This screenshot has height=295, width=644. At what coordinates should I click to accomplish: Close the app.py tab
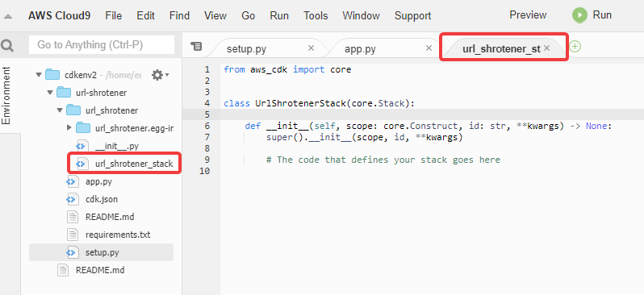coord(429,48)
